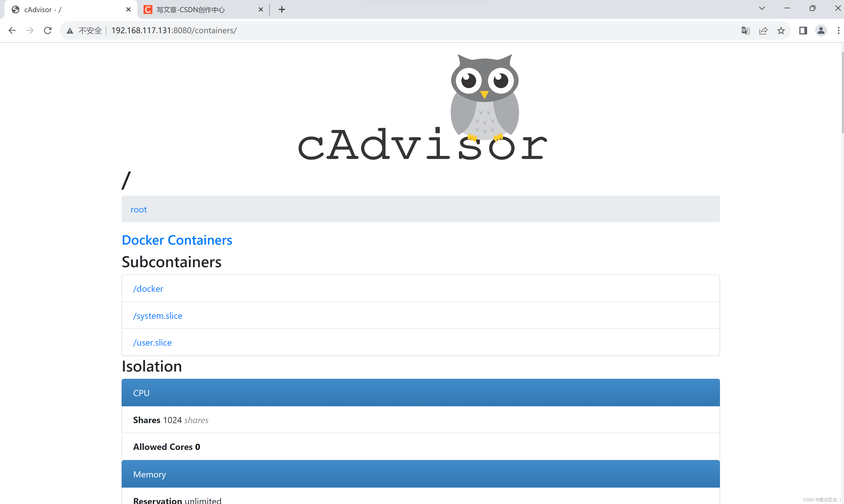
Task: Bookmark this page with the star icon
Action: point(781,31)
